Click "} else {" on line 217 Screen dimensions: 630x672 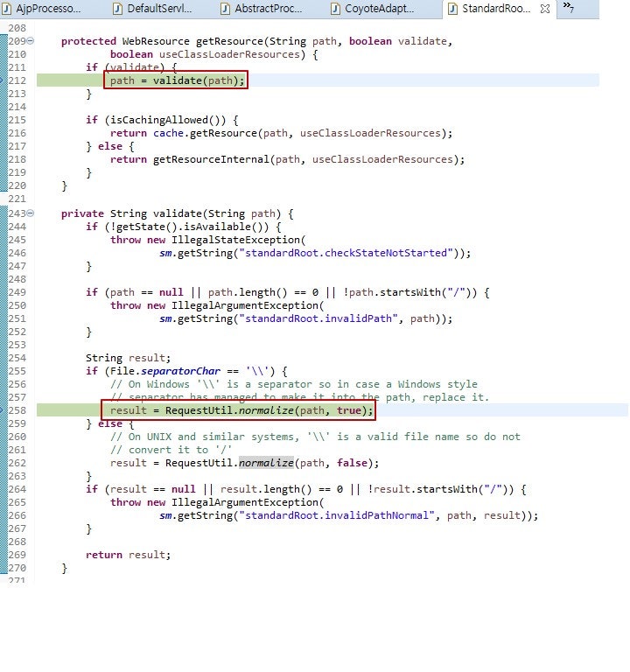(x=110, y=147)
